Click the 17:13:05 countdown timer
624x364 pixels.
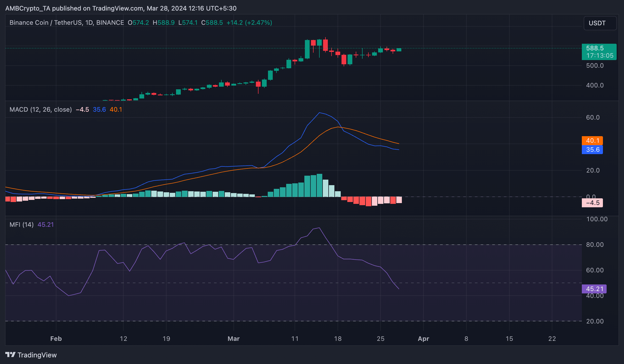pos(600,56)
